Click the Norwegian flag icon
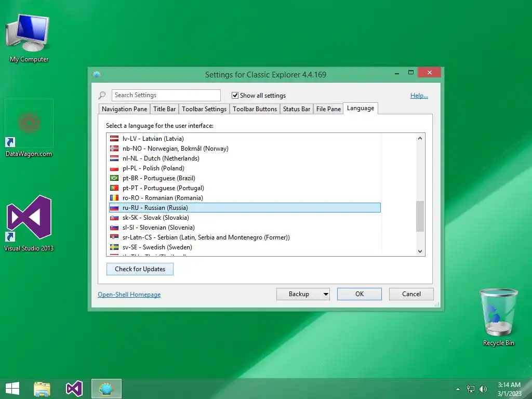 [114, 148]
